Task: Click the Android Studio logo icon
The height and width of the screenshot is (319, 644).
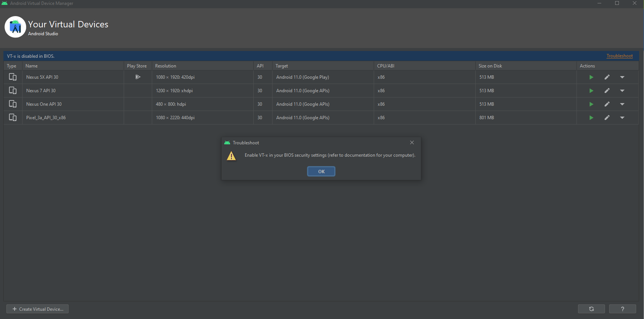Action: pos(15,27)
